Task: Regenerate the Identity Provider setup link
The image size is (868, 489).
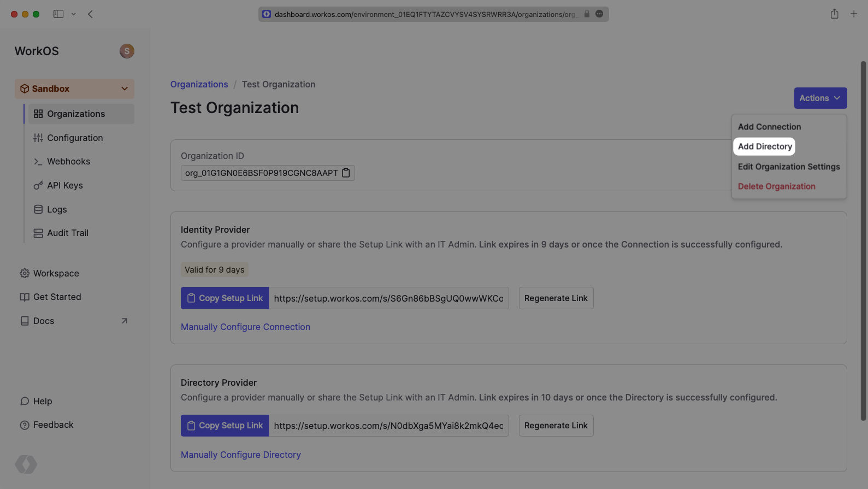Action: (x=556, y=298)
